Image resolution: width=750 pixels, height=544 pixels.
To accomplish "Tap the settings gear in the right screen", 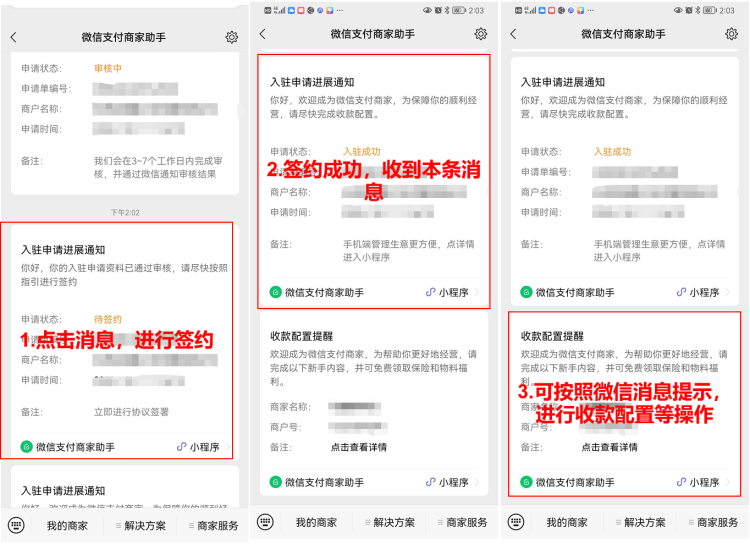I will point(732,34).
